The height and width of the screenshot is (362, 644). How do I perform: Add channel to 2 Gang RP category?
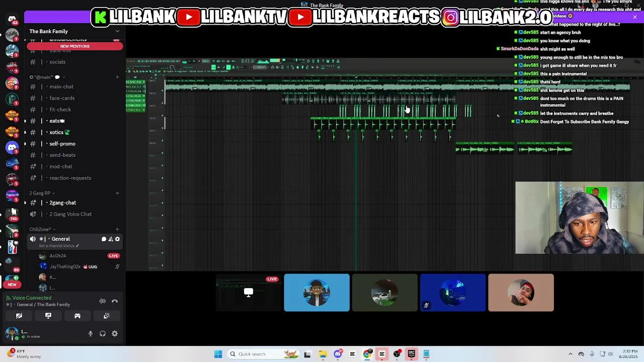117,193
